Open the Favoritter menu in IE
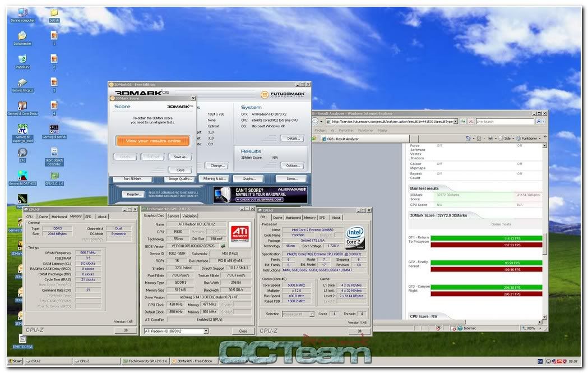 [346, 130]
